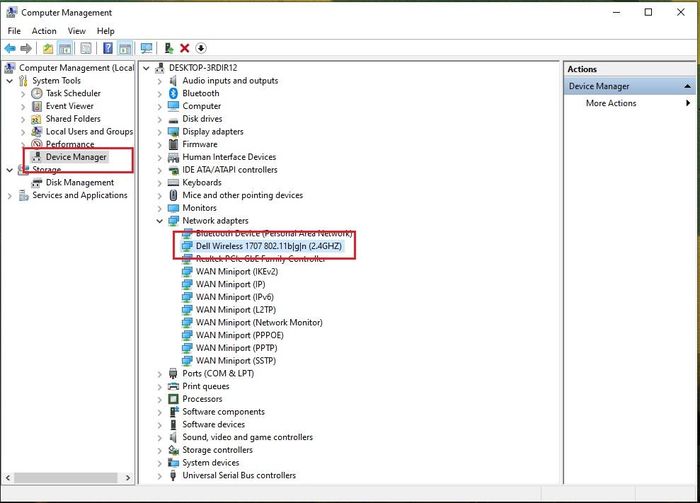Select the Computer category row

pos(201,106)
